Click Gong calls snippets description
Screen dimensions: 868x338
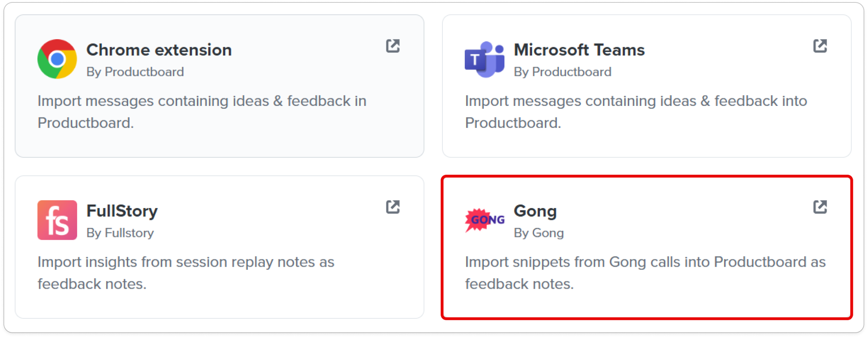645,273
